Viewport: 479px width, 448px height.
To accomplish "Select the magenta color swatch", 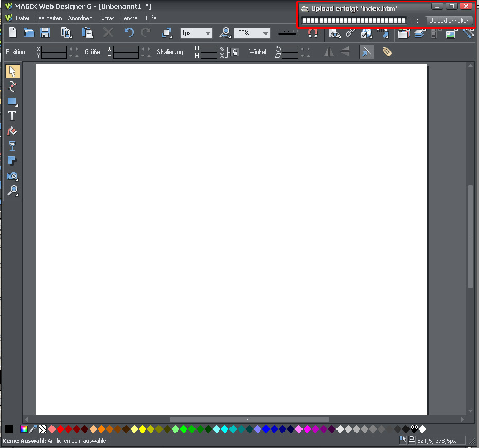I will (x=307, y=429).
